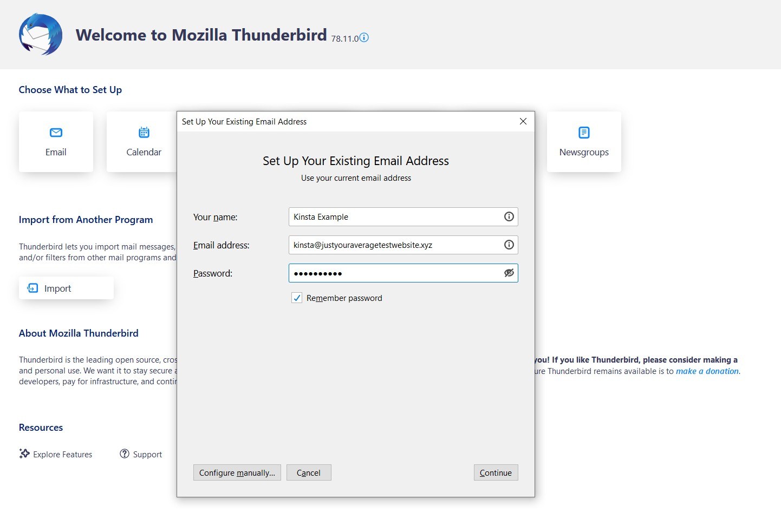Uncheck the Remember password checkbox
The height and width of the screenshot is (532, 781).
coord(297,298)
